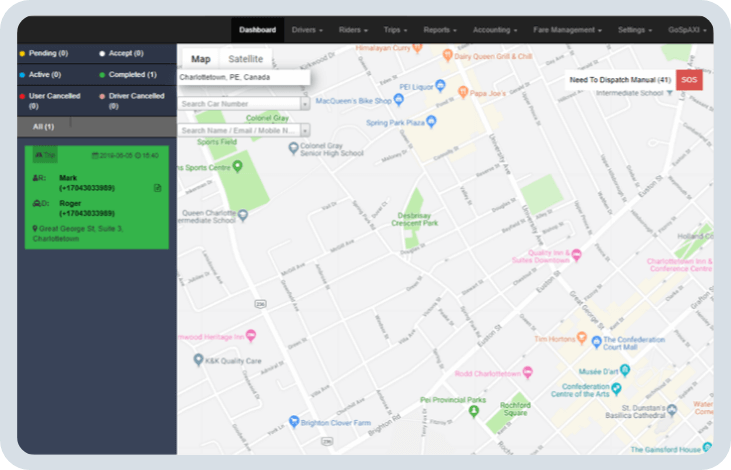Click the Search Name / Email / Mobile field
The width and height of the screenshot is (731, 470).
[x=239, y=130]
